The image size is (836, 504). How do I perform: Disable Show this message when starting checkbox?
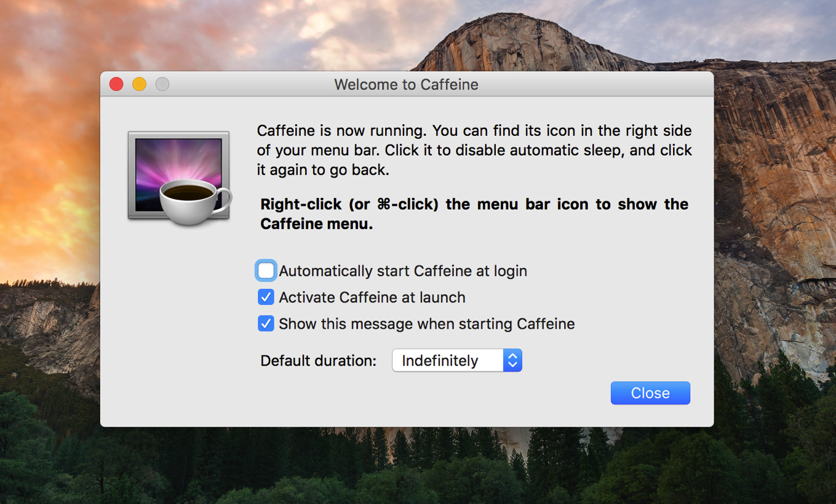point(266,324)
